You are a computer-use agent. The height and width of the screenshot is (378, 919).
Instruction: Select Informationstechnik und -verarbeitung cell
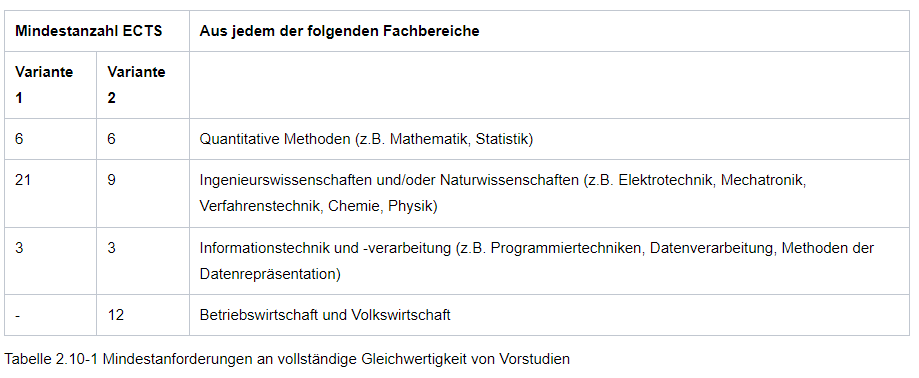549,261
